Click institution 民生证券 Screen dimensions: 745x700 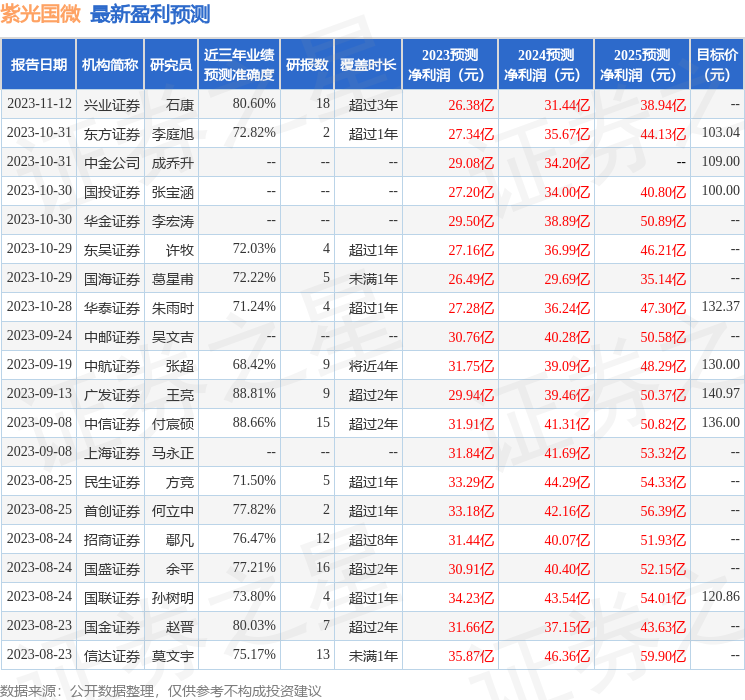pyautogui.click(x=112, y=482)
